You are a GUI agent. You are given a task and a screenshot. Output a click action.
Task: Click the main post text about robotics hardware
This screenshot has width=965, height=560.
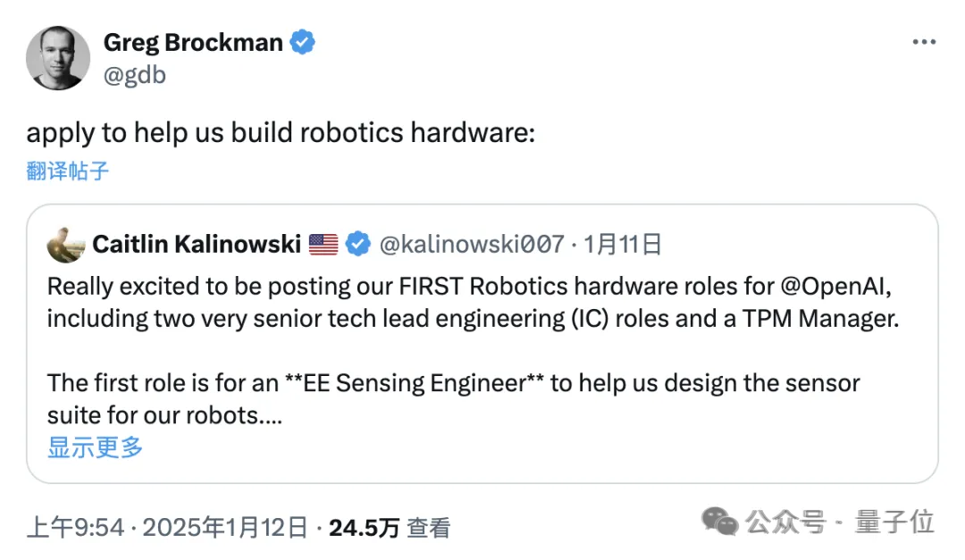pyautogui.click(x=281, y=133)
